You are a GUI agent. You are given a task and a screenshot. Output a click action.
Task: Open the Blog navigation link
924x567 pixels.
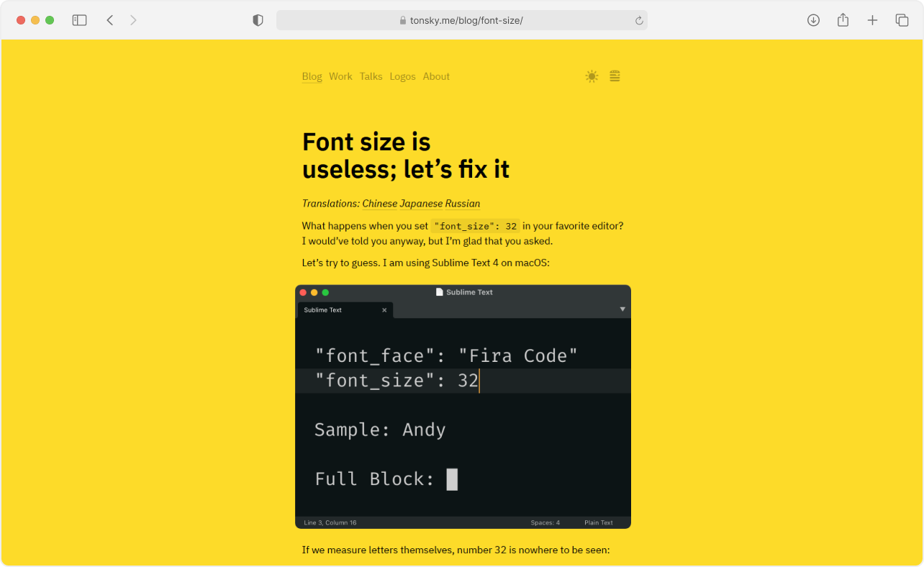312,76
